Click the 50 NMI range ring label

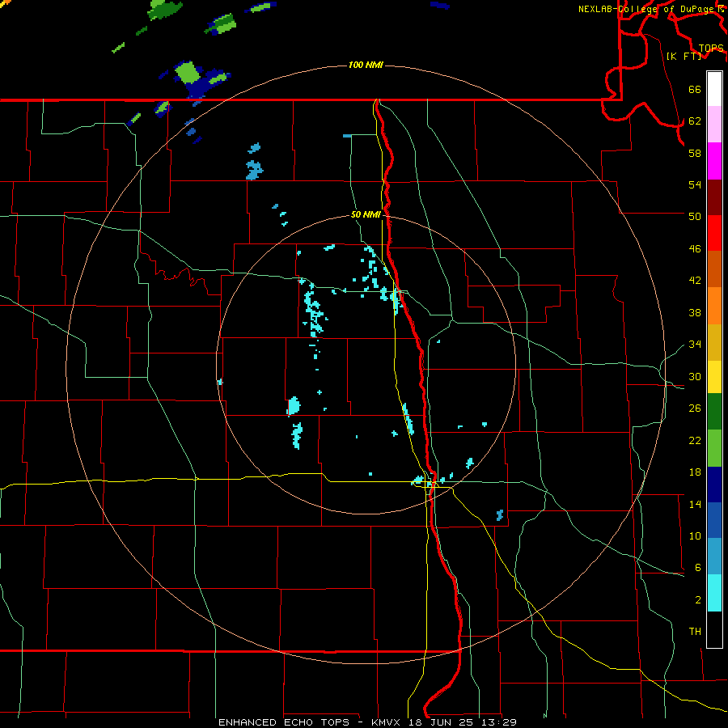click(366, 214)
